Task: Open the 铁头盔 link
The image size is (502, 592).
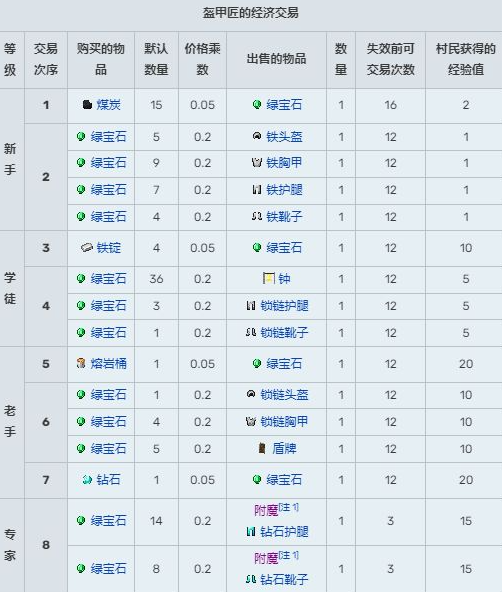Action: 284,136
